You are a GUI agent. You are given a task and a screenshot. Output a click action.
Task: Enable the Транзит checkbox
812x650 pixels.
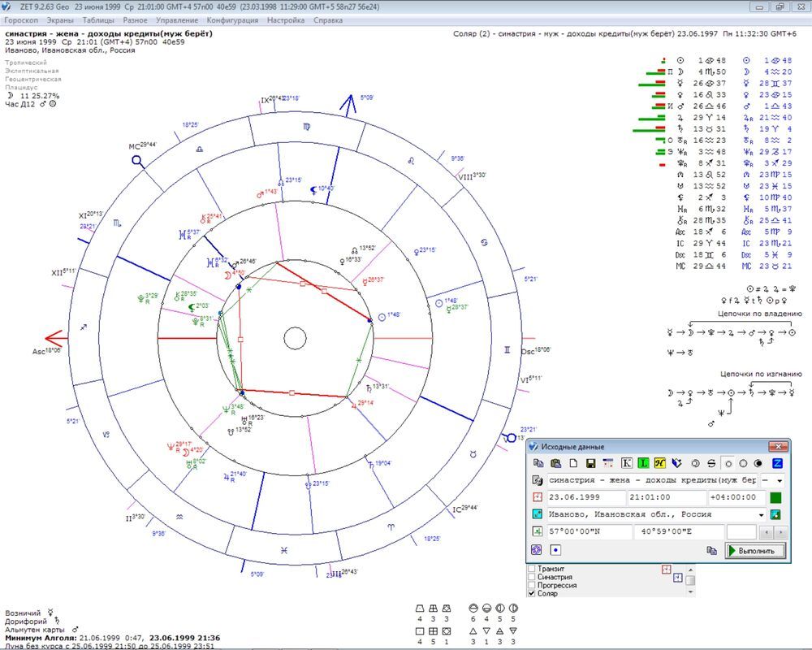pyautogui.click(x=532, y=569)
